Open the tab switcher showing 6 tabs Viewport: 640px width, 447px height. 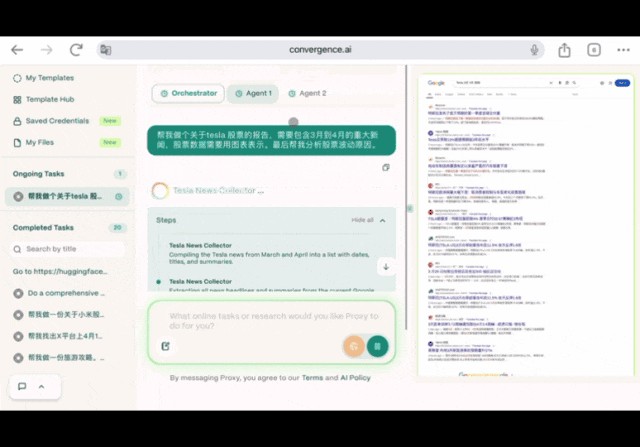(x=594, y=50)
